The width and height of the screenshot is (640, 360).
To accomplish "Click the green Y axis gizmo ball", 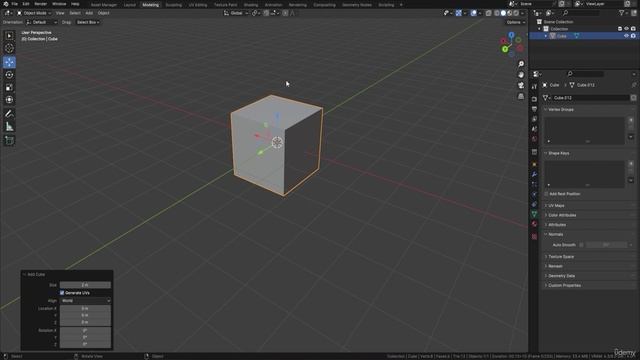I will [505, 49].
